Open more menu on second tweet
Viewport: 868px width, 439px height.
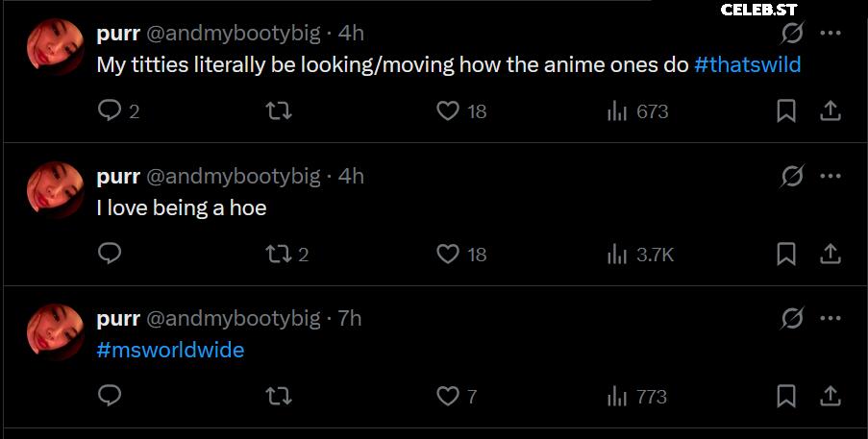pos(831,177)
